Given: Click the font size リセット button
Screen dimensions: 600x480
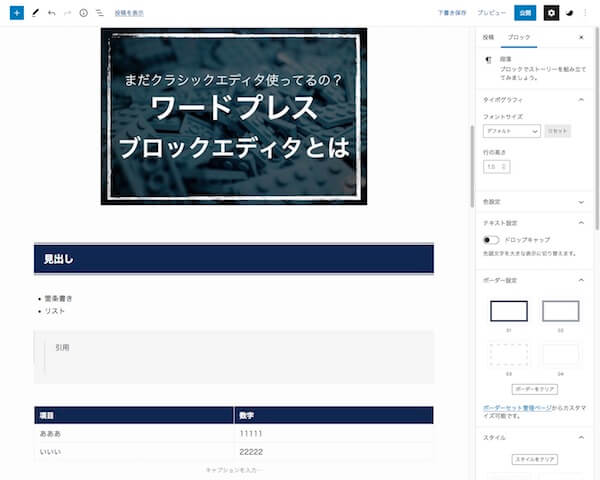Looking at the screenshot, I should [x=558, y=131].
